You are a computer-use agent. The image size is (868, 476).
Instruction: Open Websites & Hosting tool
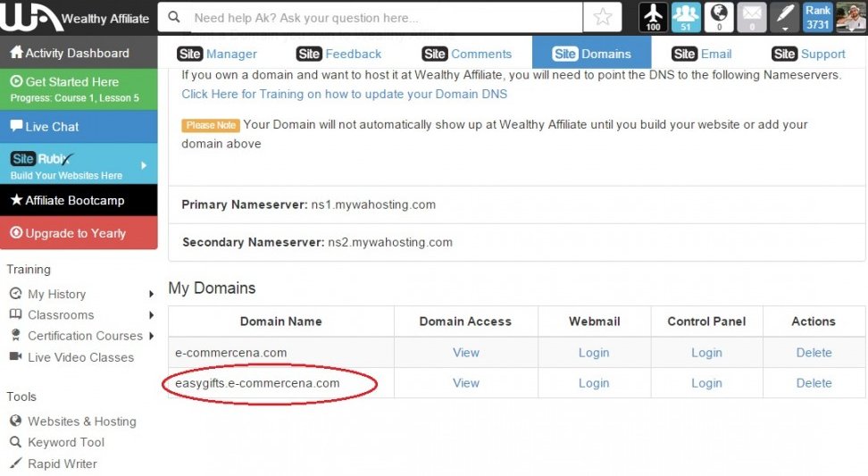coord(82,422)
